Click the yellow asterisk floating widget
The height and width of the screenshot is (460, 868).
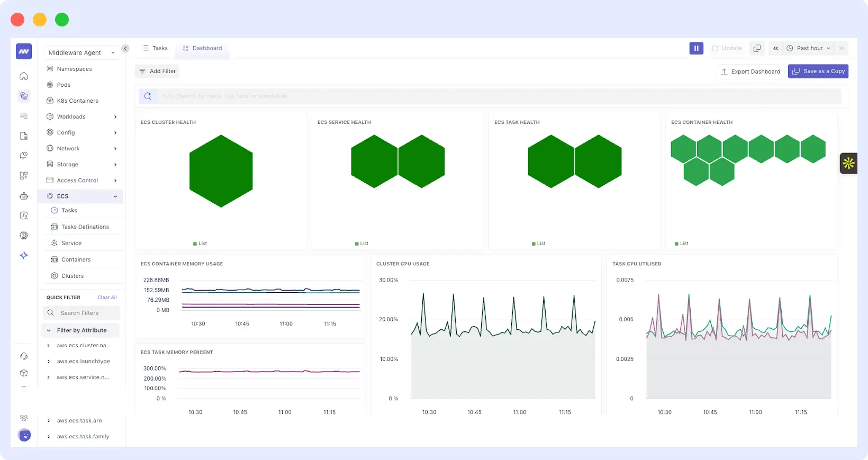[848, 163]
